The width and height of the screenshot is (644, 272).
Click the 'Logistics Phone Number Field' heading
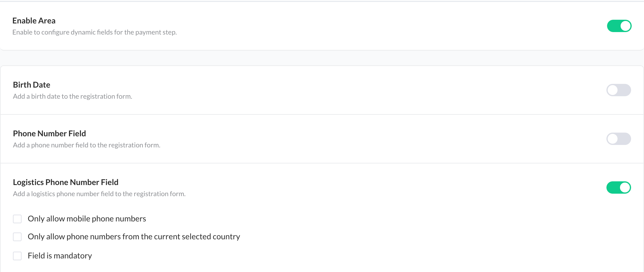coord(66,182)
